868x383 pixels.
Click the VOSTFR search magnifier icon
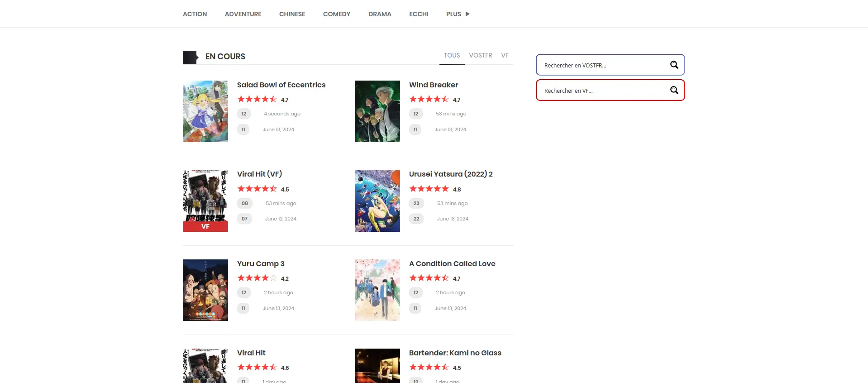coord(674,65)
